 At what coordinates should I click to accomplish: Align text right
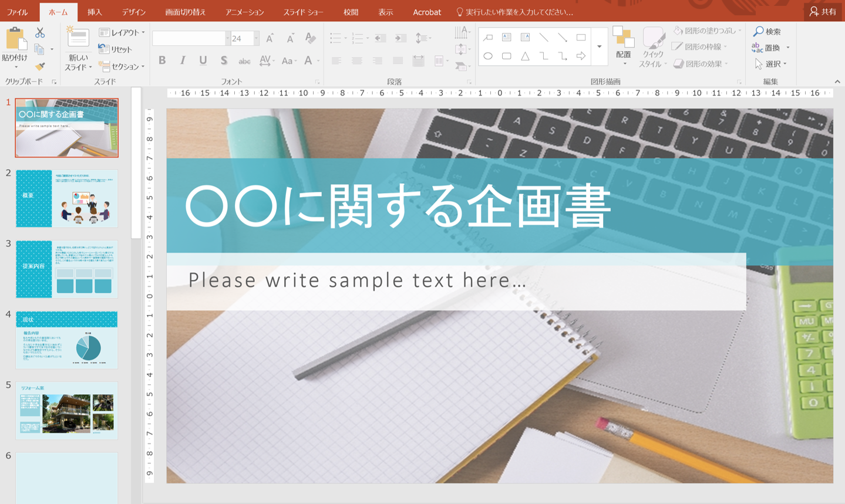point(378,60)
